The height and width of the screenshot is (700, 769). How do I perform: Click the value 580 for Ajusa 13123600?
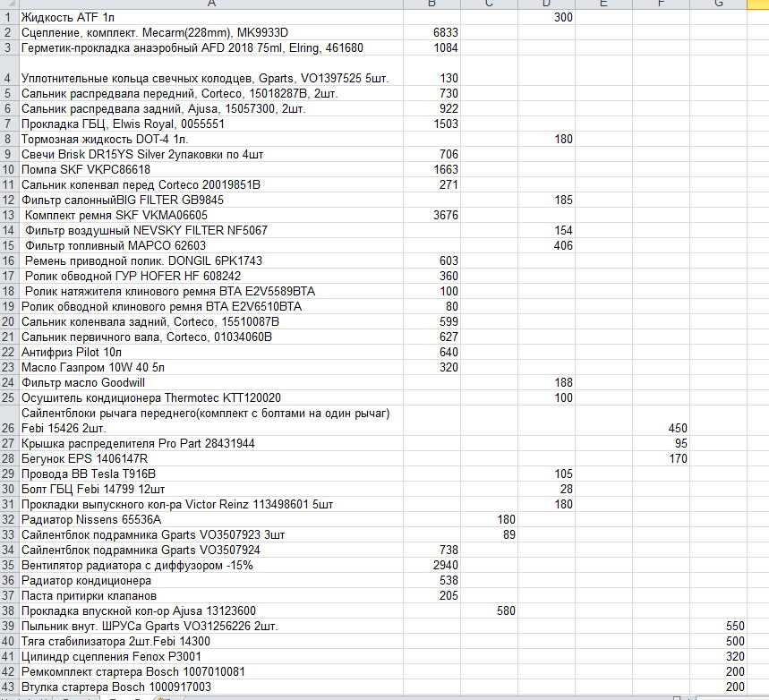506,610
